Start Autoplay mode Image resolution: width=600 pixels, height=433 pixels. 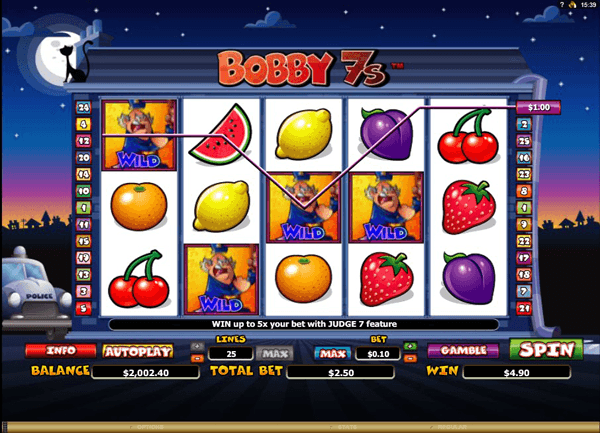tap(138, 351)
